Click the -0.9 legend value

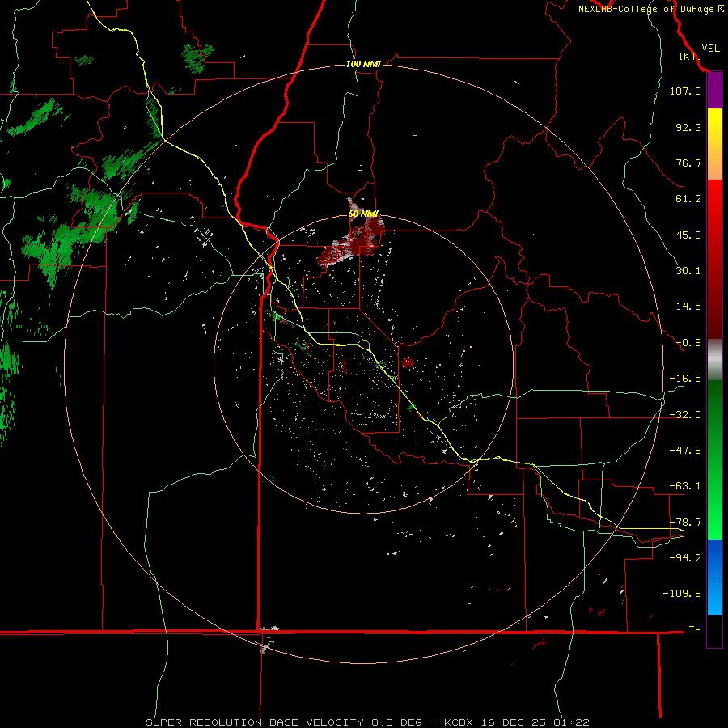688,343
